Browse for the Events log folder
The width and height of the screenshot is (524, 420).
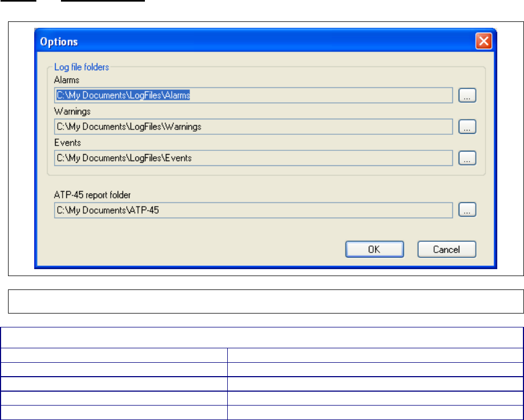tap(467, 158)
